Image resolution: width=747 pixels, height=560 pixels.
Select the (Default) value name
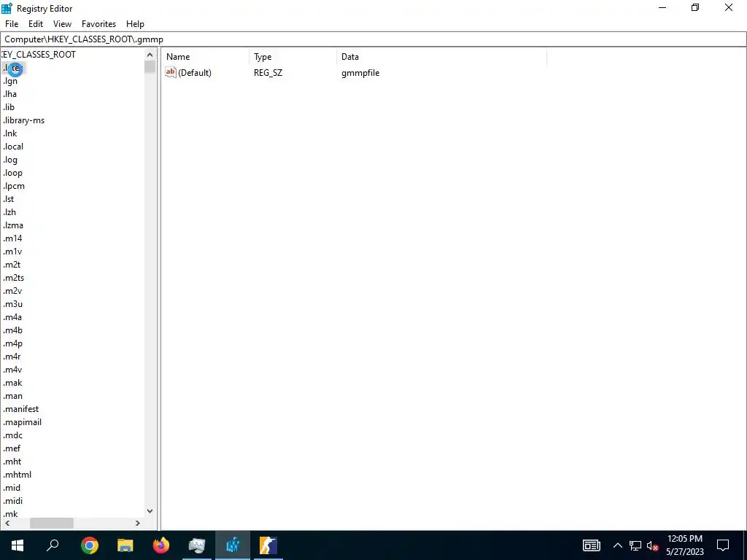point(194,73)
